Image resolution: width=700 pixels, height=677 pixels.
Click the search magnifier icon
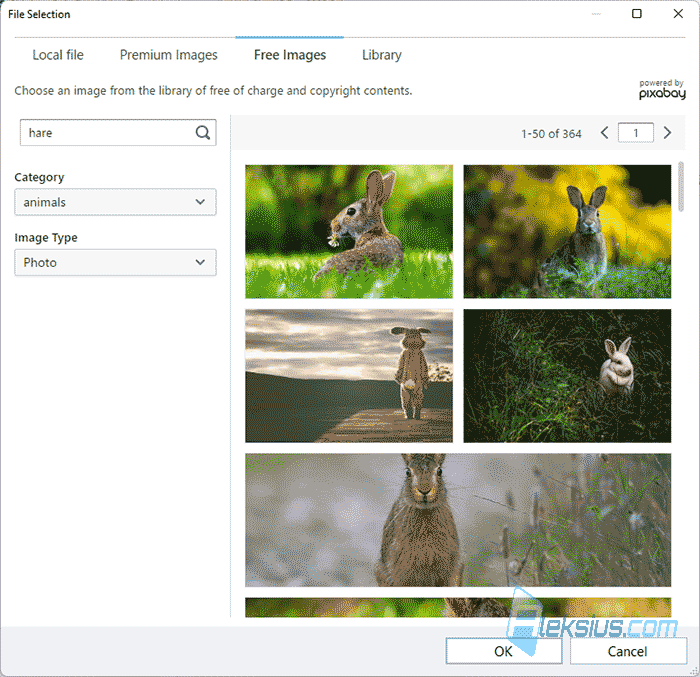(203, 132)
